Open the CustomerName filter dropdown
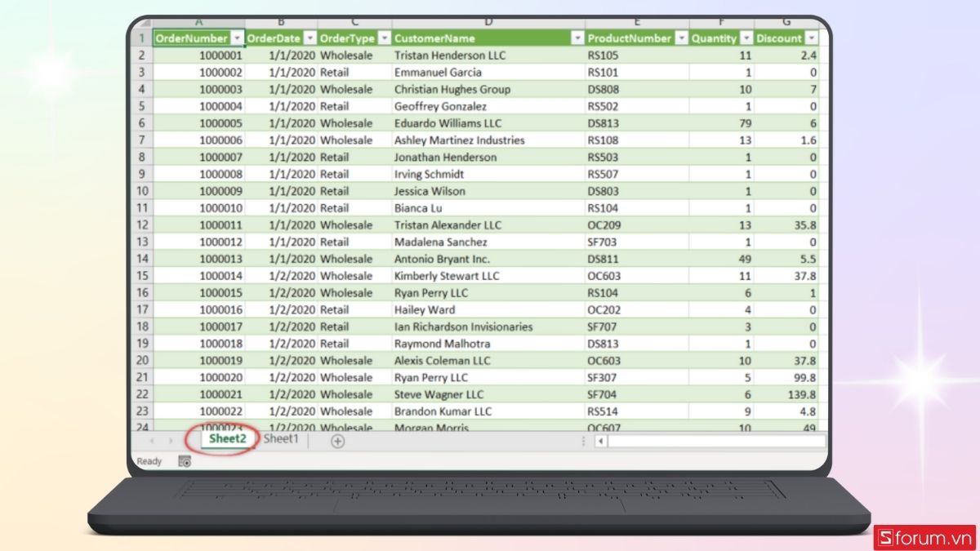The height and width of the screenshot is (551, 980). [x=577, y=38]
